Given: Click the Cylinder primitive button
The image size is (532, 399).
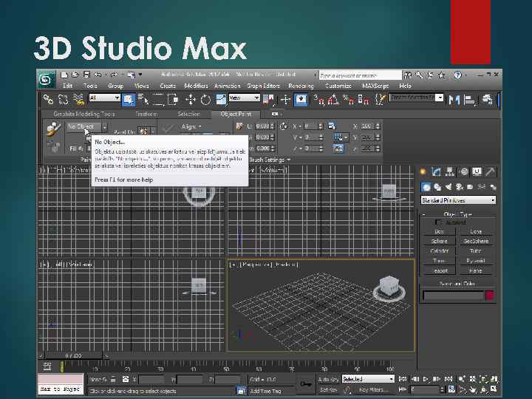Looking at the screenshot, I should [x=439, y=251].
